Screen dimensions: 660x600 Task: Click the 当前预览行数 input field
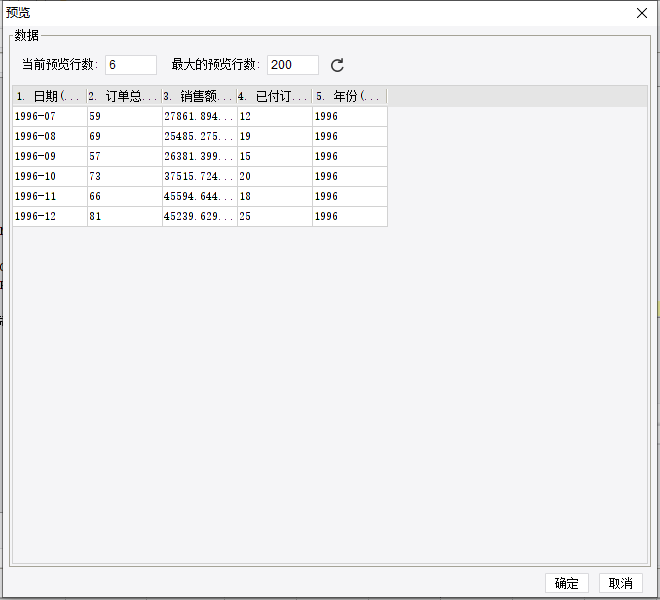pos(131,65)
